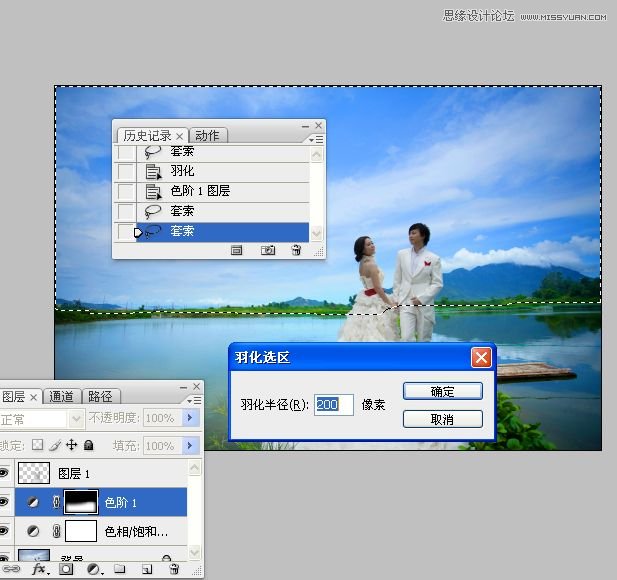This screenshot has height=580, width=617.
Task: Open the 不透明度 slider arrow
Action: pos(191,417)
